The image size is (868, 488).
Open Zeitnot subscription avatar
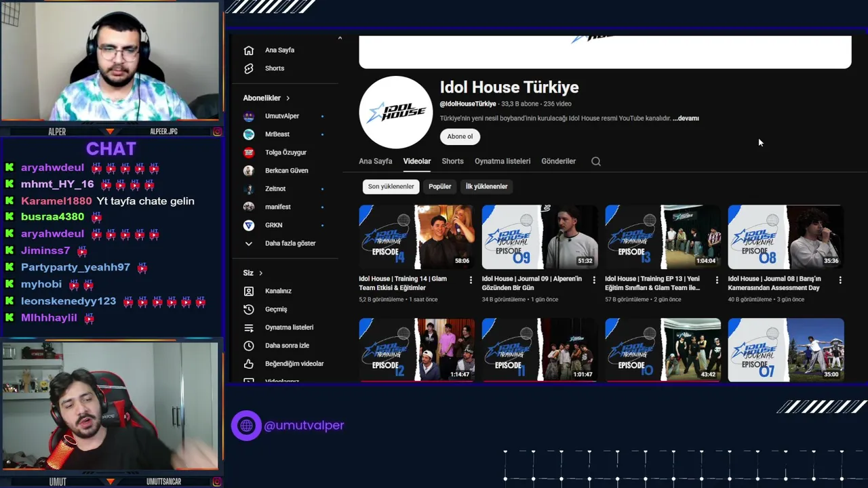(249, 188)
